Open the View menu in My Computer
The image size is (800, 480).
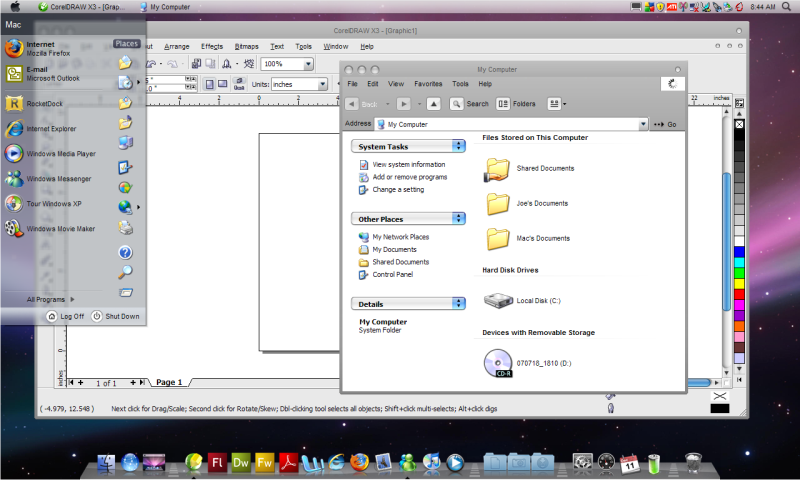click(395, 84)
